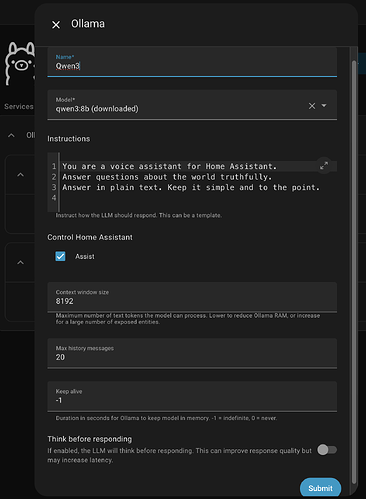Click the 'Control Home Assistant' heading

click(x=90, y=237)
